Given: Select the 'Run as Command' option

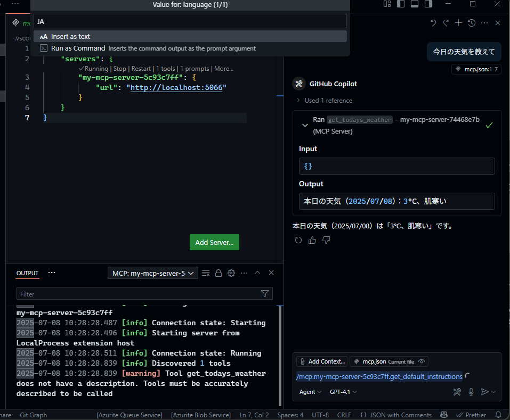Looking at the screenshot, I should click(x=190, y=48).
